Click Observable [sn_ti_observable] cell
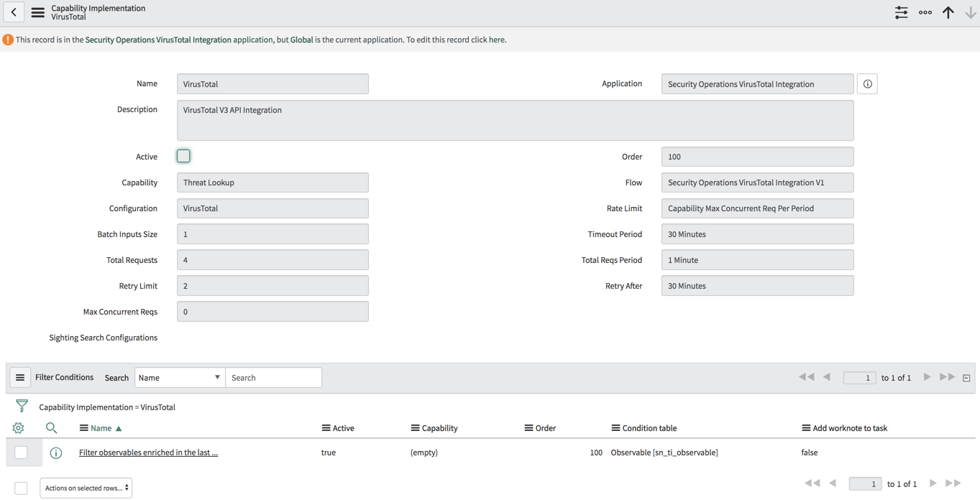 point(664,453)
